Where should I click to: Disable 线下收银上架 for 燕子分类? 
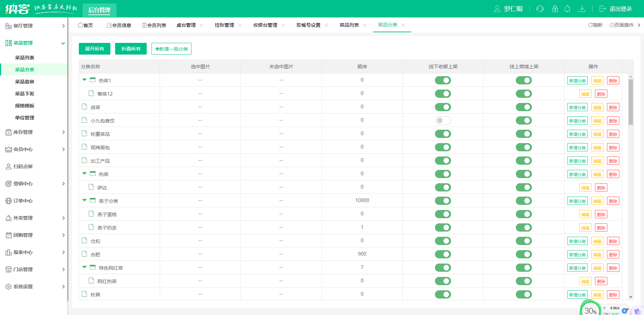click(443, 201)
